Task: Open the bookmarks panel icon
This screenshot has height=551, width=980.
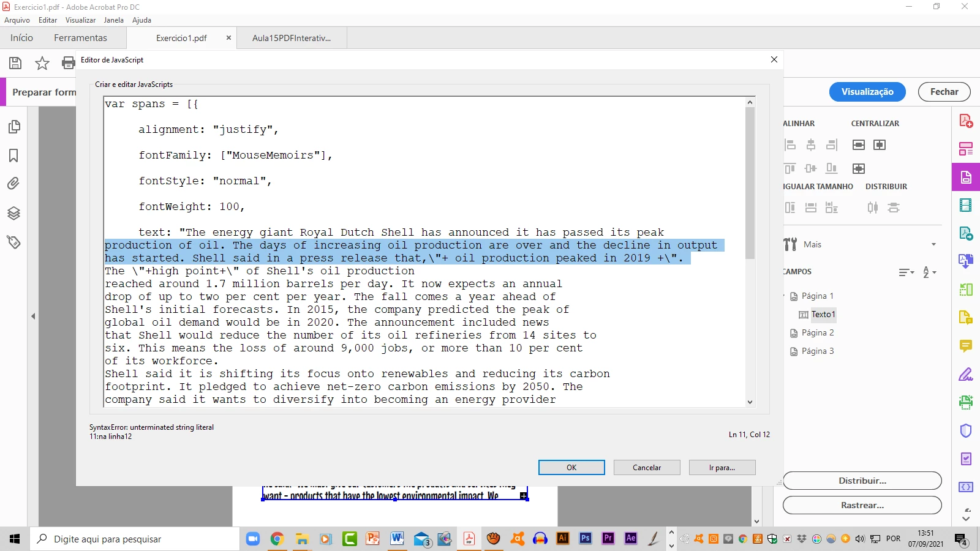Action: coord(13,156)
